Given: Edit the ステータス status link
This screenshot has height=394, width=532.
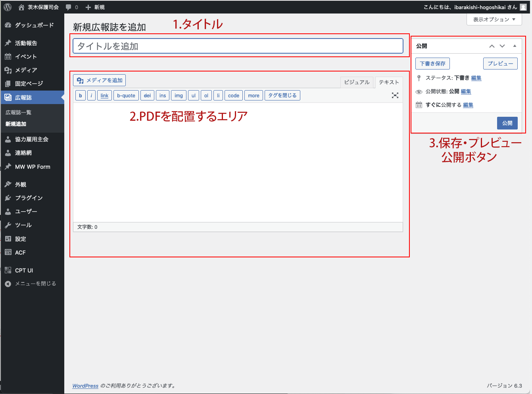Looking at the screenshot, I should click(x=476, y=78).
